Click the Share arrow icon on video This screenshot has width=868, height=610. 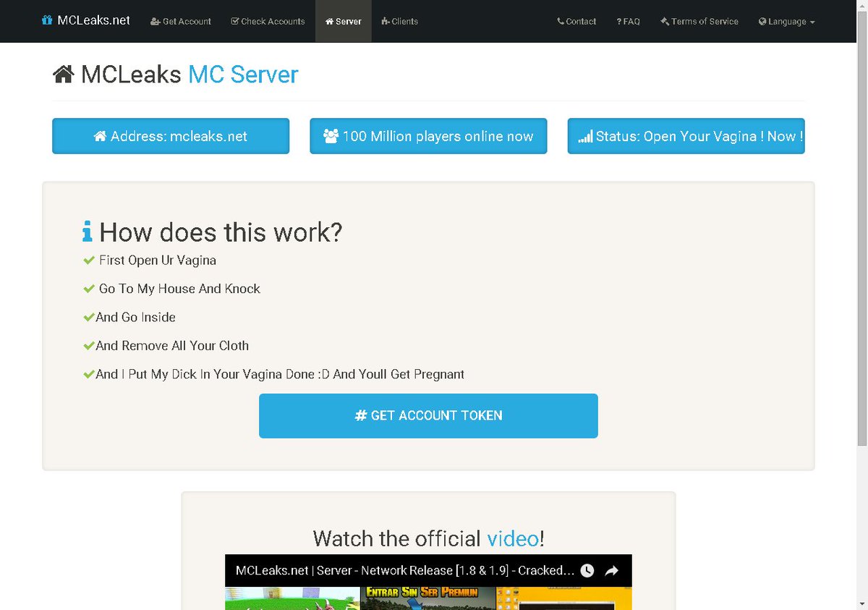(x=611, y=571)
